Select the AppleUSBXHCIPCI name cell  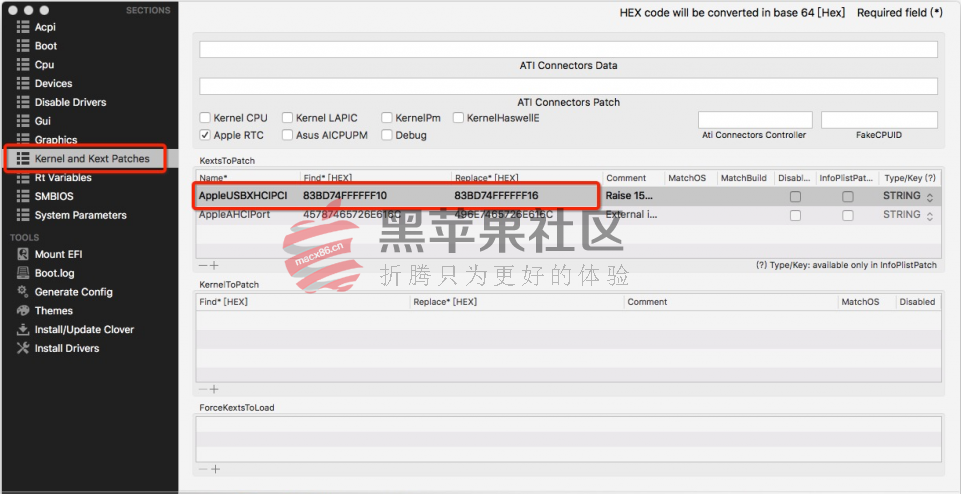(x=243, y=196)
